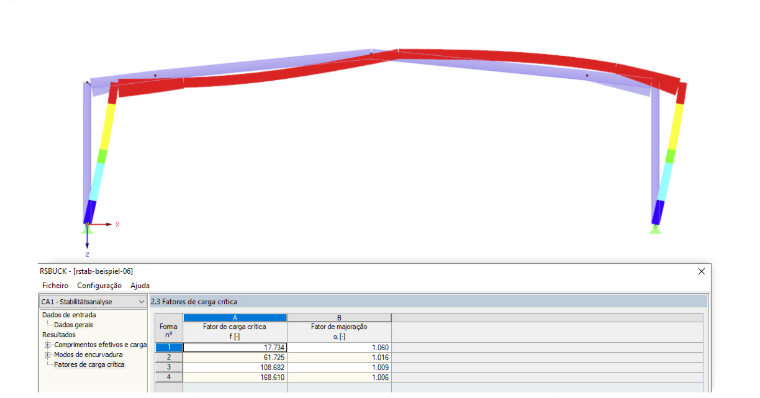Select the Dados de entrada tree node
This screenshot has height=398, width=760.
click(69, 315)
